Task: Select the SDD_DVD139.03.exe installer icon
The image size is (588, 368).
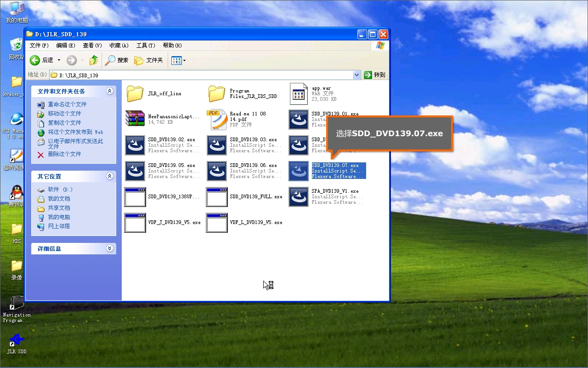Action: (217, 145)
